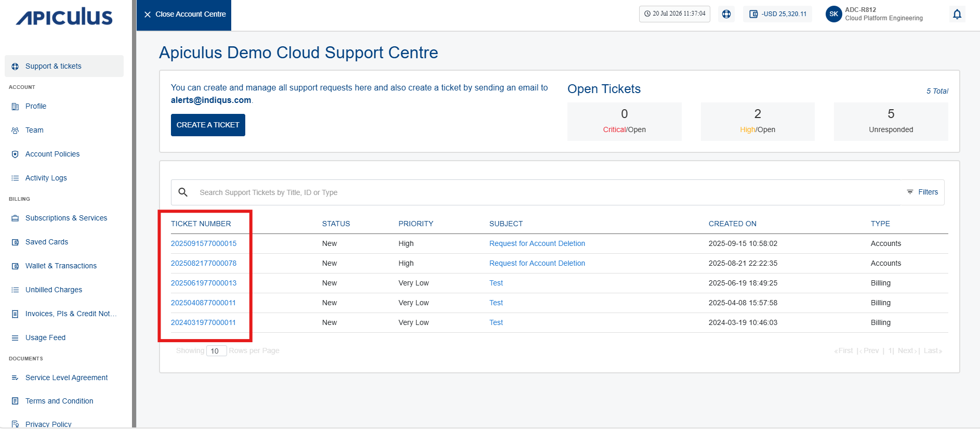This screenshot has height=429, width=980.
Task: Click the Saved Cards icon
Action: (x=15, y=242)
